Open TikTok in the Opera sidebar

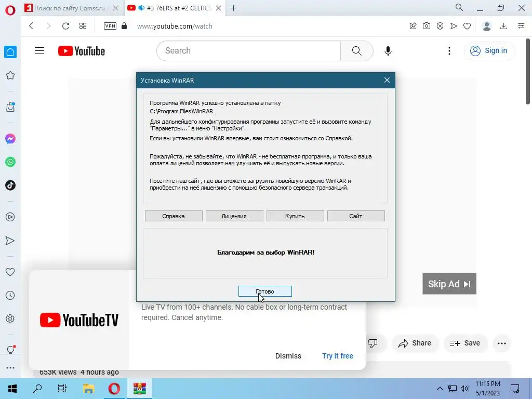tap(10, 185)
